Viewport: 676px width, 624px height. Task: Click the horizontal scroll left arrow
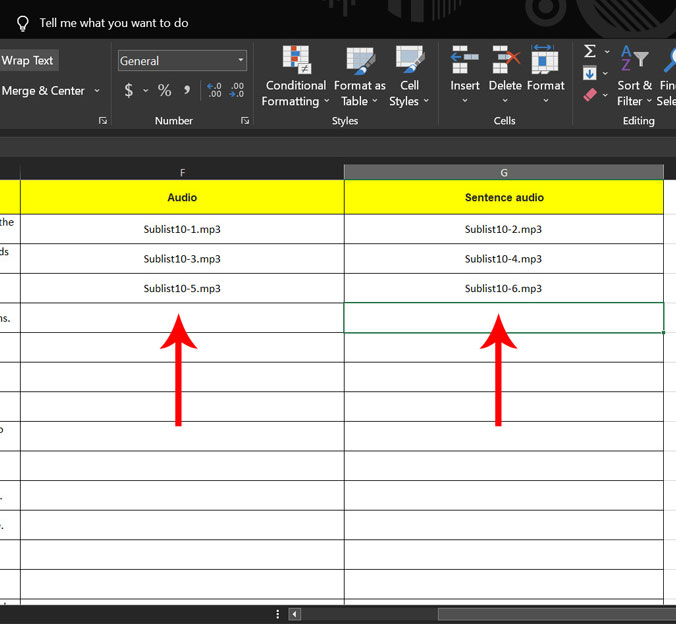294,614
